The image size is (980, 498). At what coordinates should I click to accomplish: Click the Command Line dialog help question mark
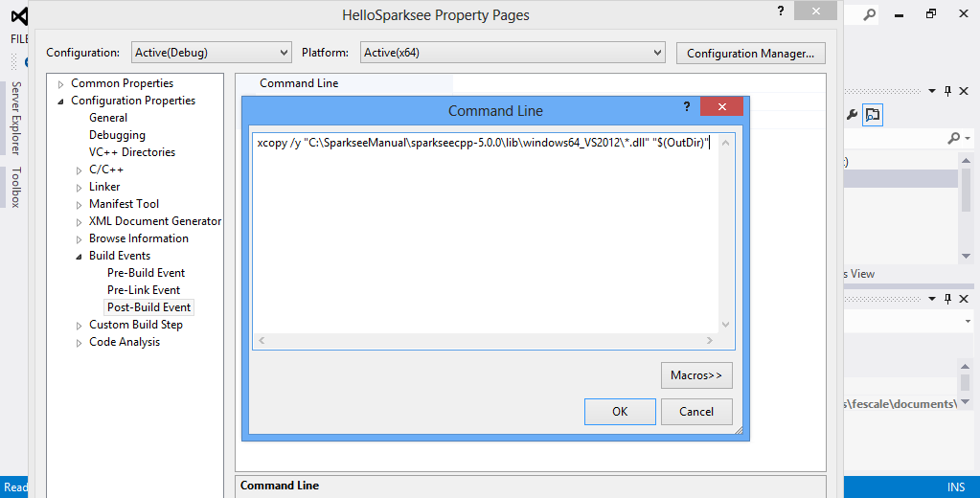pos(687,107)
